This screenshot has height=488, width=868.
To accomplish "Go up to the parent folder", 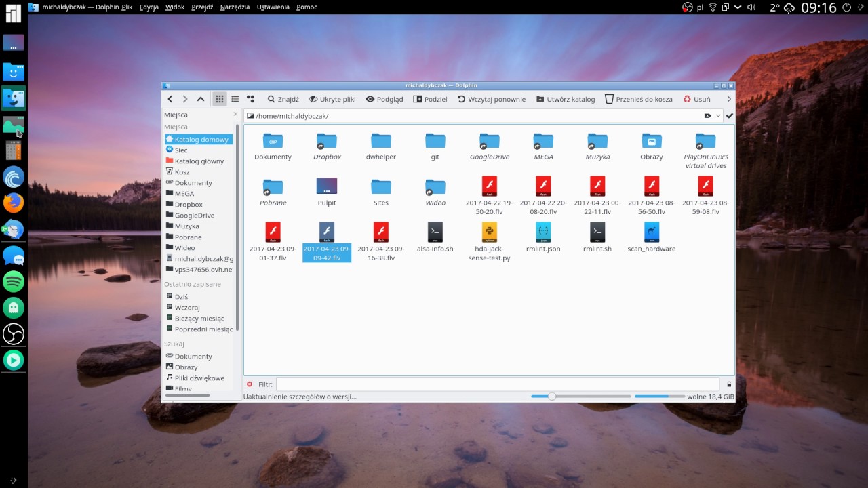I will tap(201, 99).
